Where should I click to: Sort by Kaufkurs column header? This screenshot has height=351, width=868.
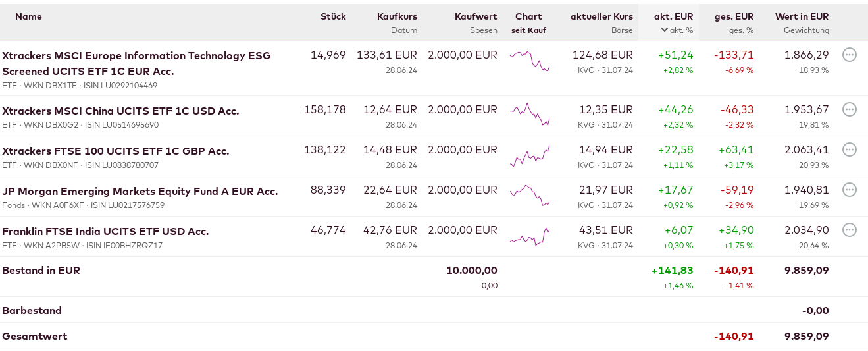pos(397,16)
